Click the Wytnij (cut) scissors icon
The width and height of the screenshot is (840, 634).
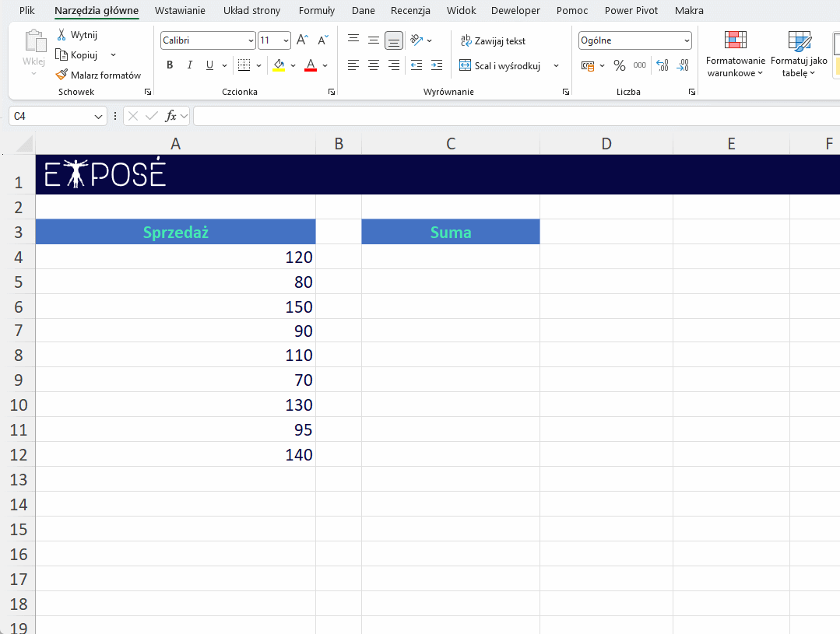tap(62, 35)
